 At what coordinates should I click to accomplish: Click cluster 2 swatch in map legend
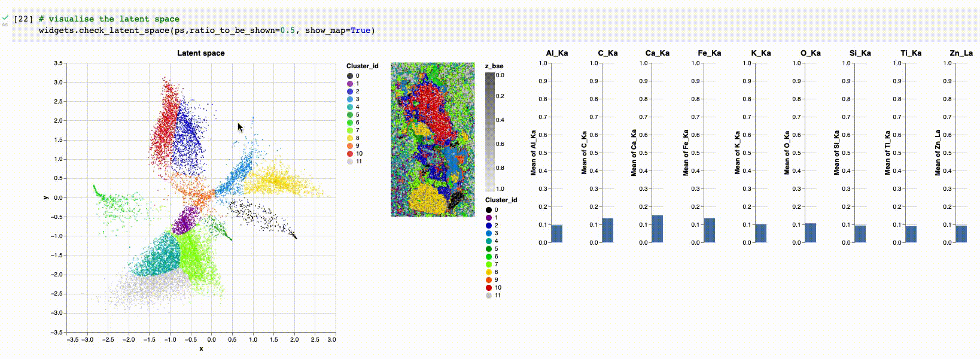[489, 226]
